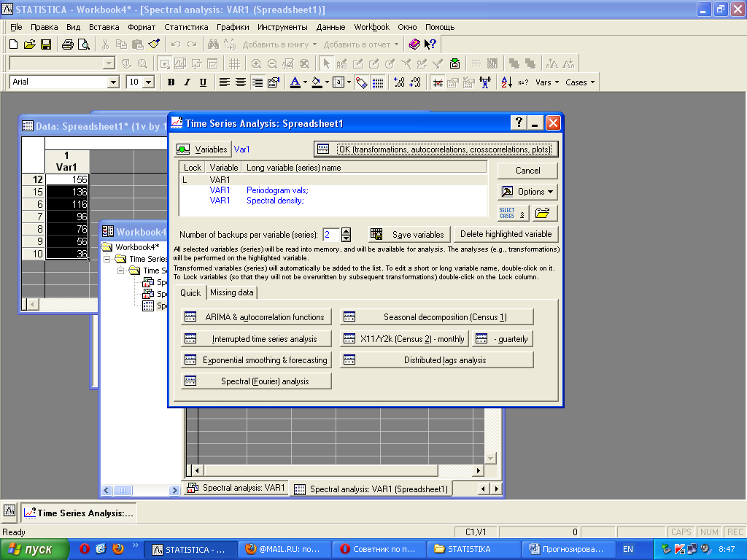Click the context Help arrow-question icon
This screenshot has height=560, width=747.
(x=430, y=44)
